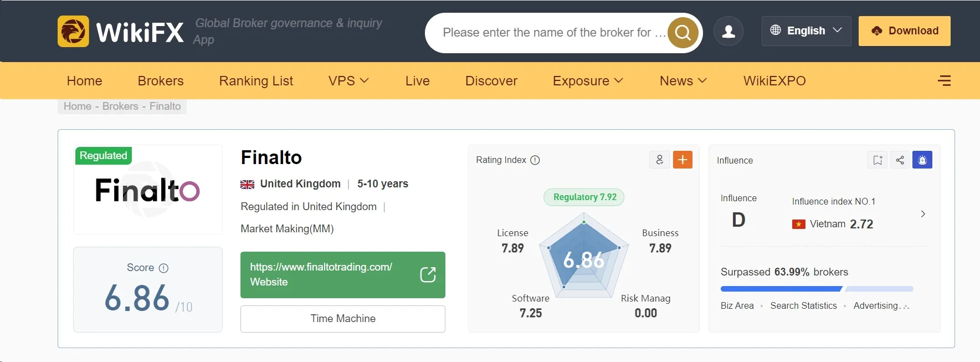980x362 pixels.
Task: Open the Time Machine button
Action: click(343, 319)
